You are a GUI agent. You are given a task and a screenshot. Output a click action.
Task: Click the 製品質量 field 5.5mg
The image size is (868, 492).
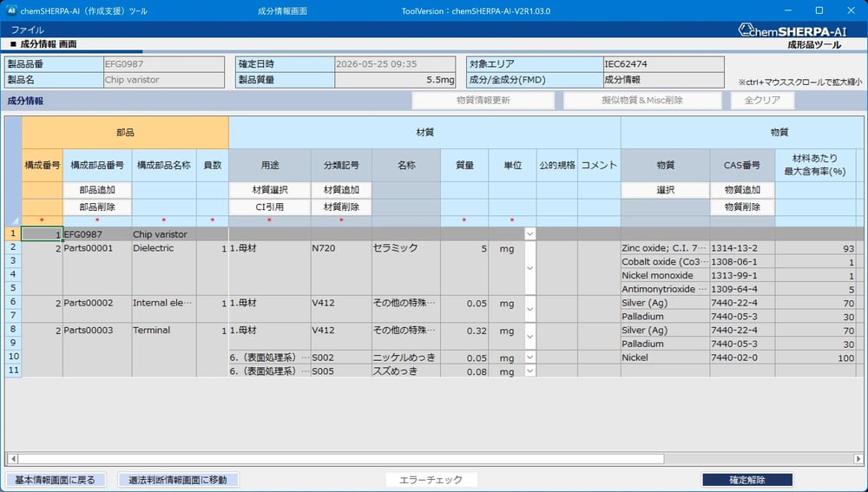pyautogui.click(x=395, y=80)
